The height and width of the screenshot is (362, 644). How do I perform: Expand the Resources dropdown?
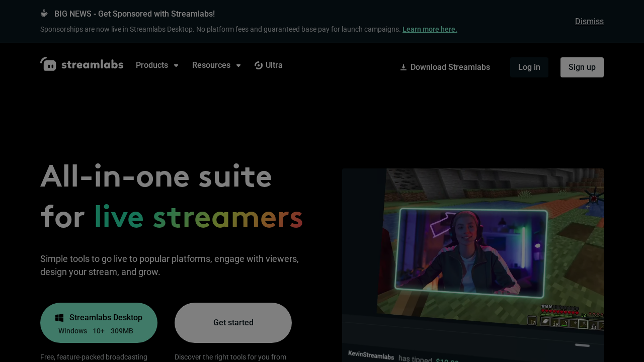211,64
